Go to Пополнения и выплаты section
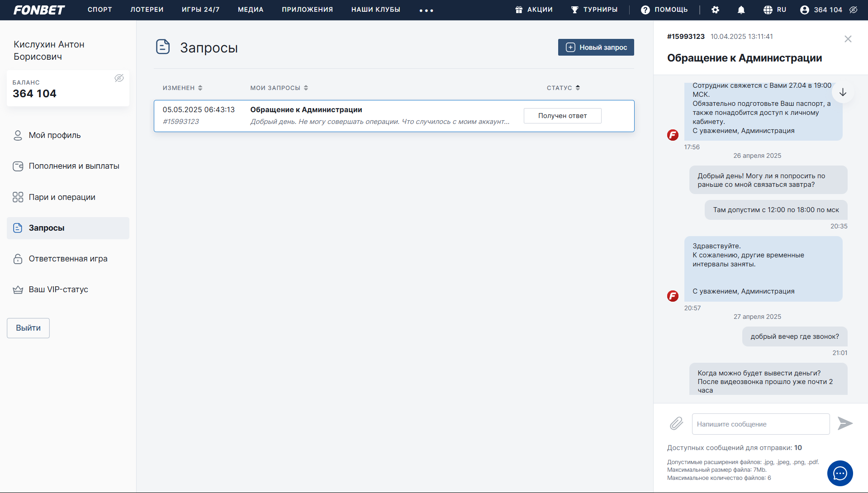 74,166
